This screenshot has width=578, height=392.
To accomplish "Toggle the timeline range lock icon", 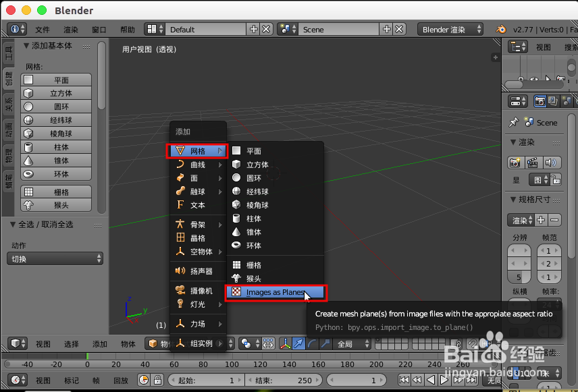I will [158, 380].
